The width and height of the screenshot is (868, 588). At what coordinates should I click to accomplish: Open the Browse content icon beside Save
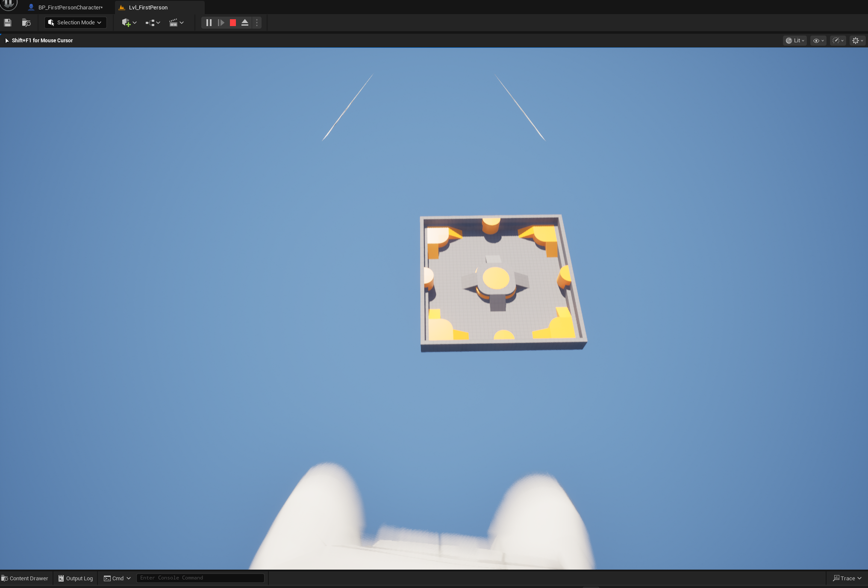tap(26, 23)
